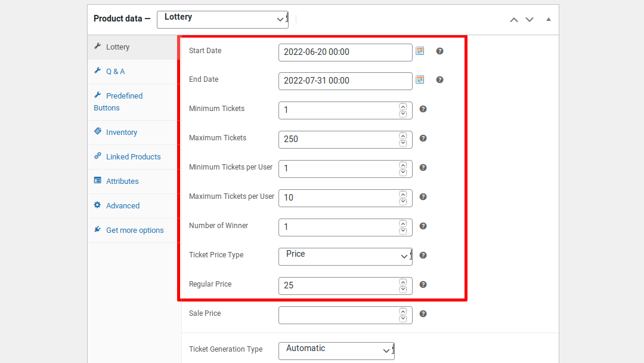Move Product data panel down
This screenshot has height=363, width=644.
(530, 20)
